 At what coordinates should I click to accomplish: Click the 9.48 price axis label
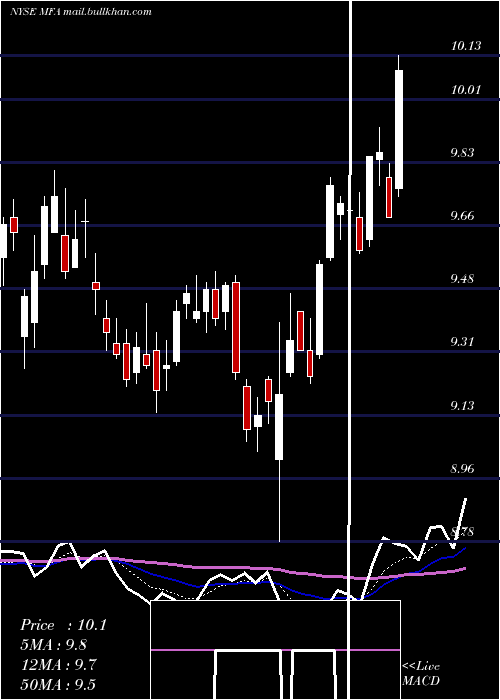tap(462, 279)
